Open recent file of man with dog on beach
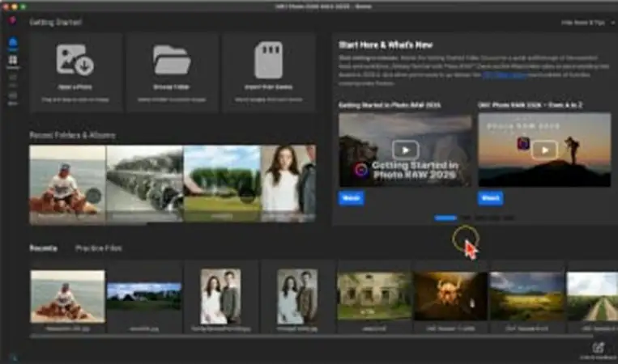The image size is (618, 364). pyautogui.click(x=68, y=296)
